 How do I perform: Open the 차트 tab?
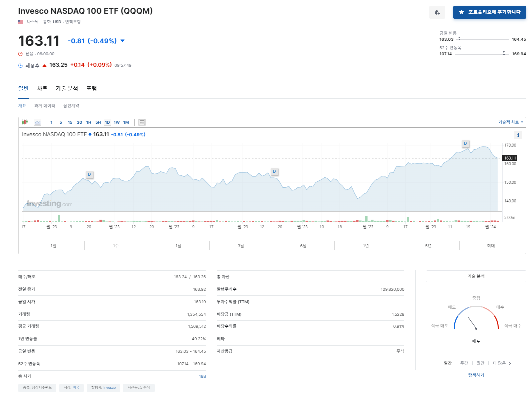(42, 89)
